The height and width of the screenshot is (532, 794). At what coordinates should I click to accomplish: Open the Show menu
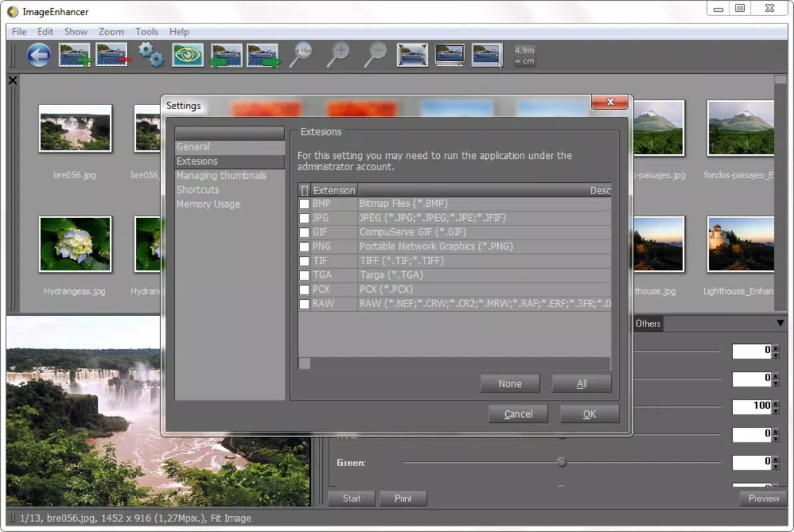coord(75,31)
